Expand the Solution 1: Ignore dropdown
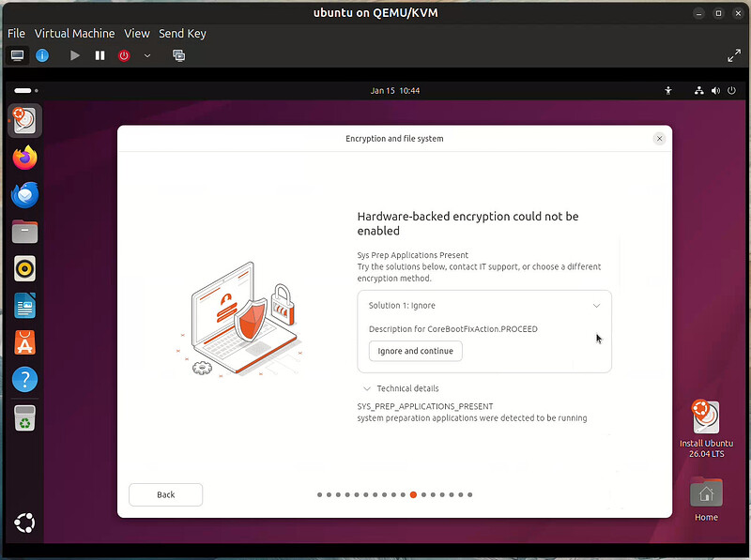 click(x=597, y=305)
